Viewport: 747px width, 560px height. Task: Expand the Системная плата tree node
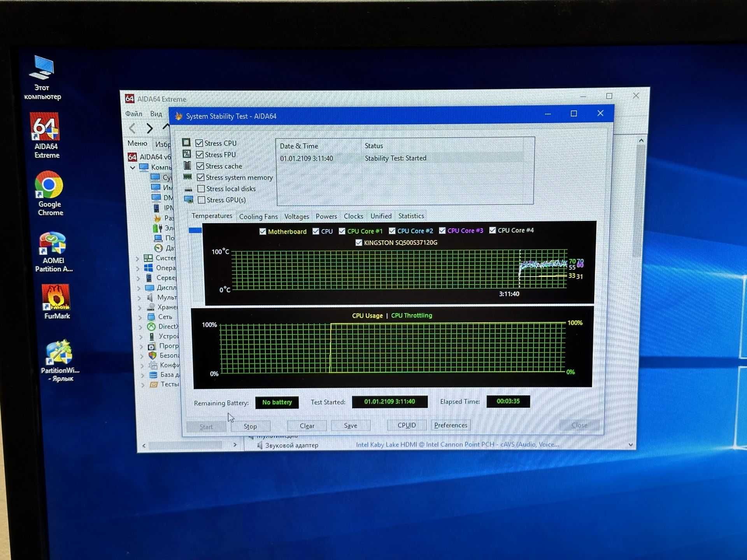pos(137,258)
